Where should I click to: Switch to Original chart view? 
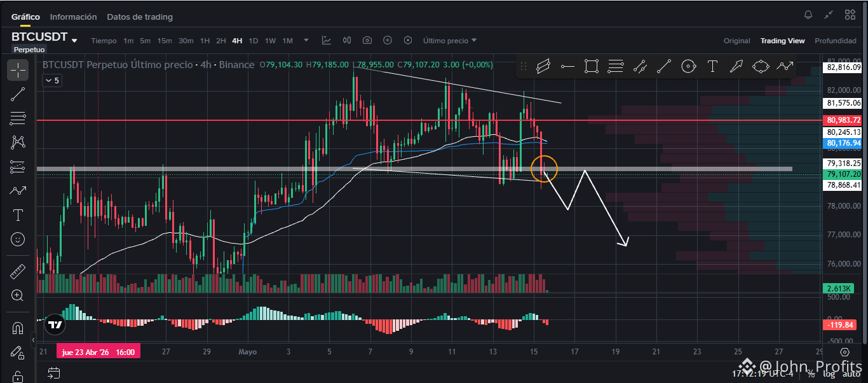[x=737, y=41]
